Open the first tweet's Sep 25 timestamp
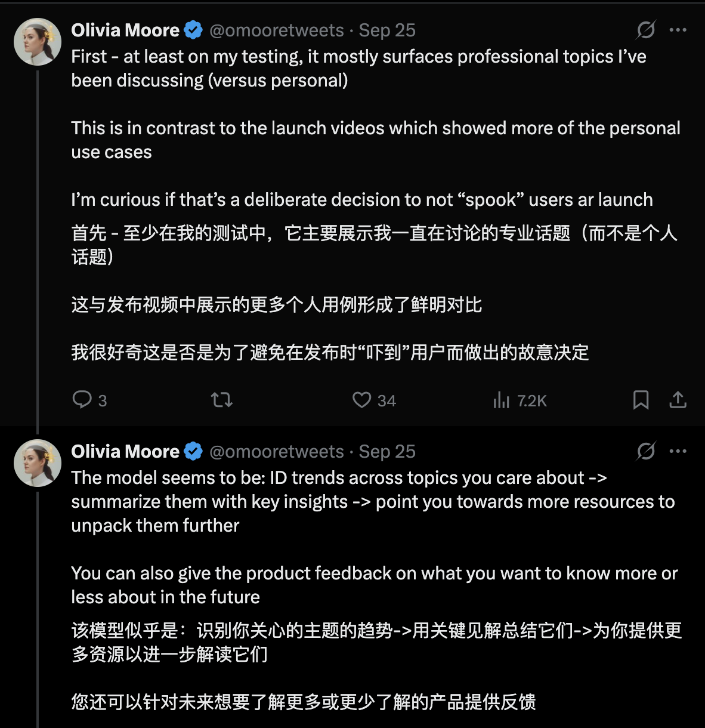Screen dimensions: 705x728 coord(387,30)
